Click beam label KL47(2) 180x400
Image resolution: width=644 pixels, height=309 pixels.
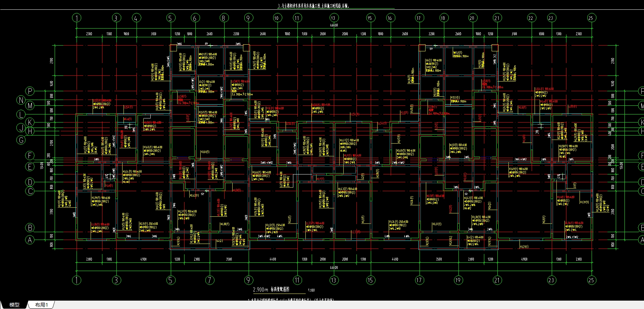pyautogui.click(x=349, y=140)
